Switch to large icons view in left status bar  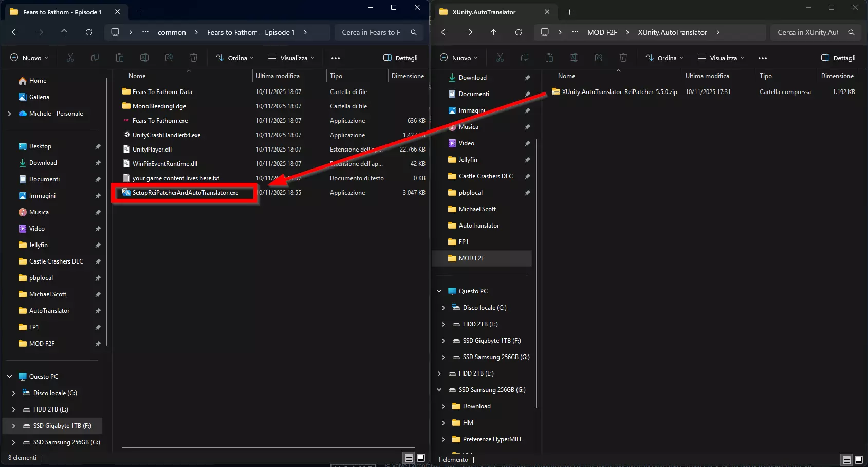coord(421,458)
